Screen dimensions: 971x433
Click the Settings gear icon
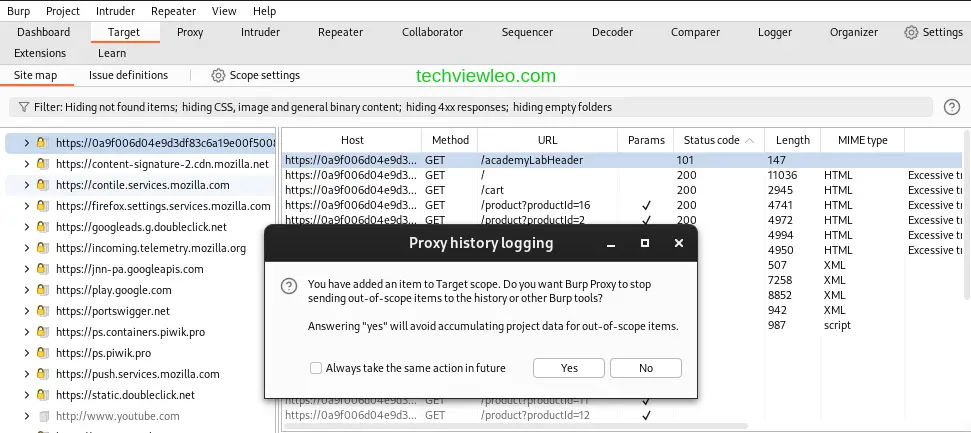pyautogui.click(x=911, y=32)
